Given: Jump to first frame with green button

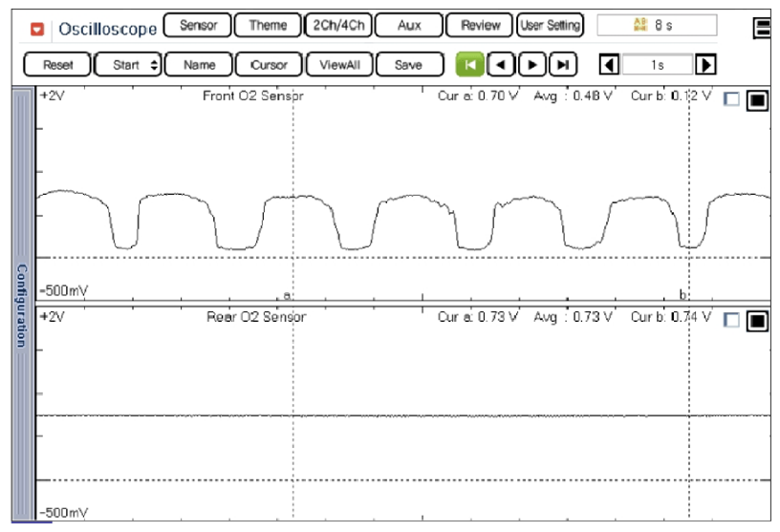Looking at the screenshot, I should (468, 65).
